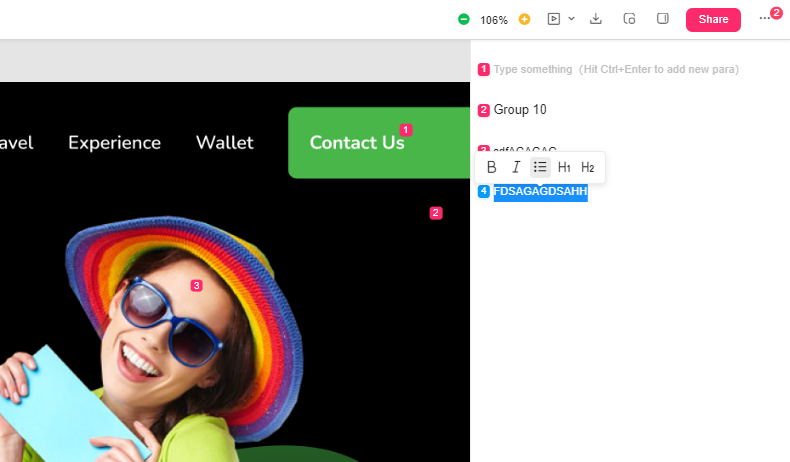This screenshot has width=790, height=462.
Task: Apply H1 heading style
Action: click(564, 167)
